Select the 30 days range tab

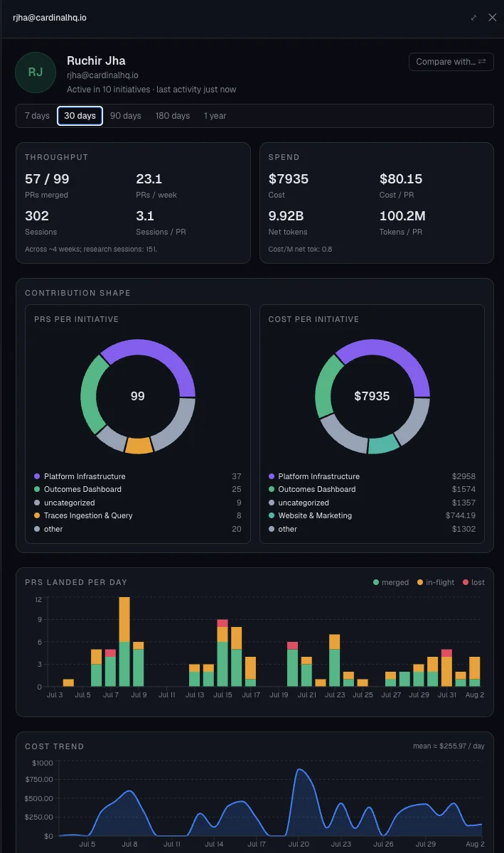[80, 116]
